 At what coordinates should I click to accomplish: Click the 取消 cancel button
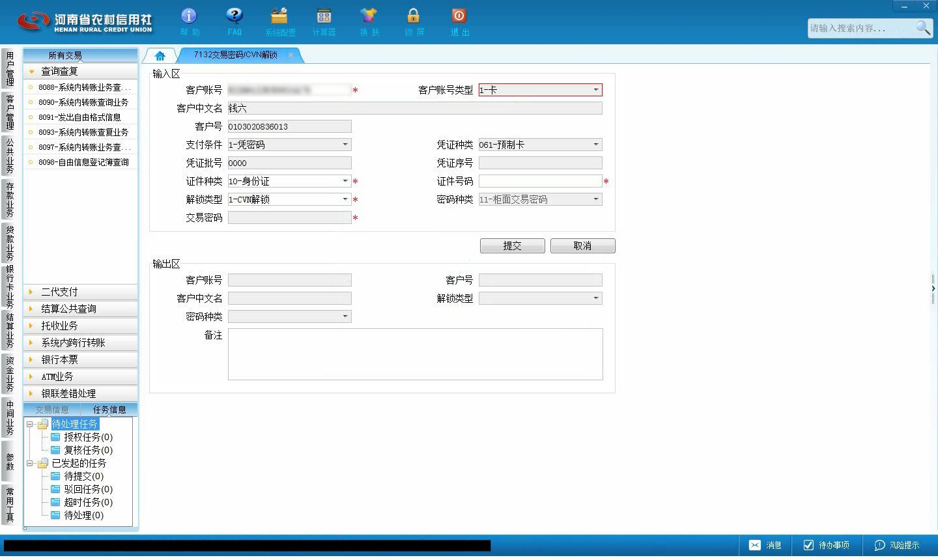582,245
